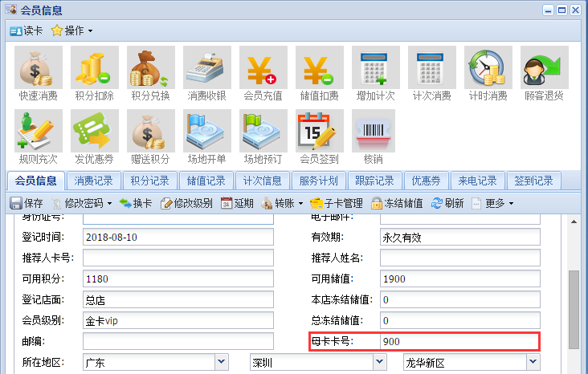Click the 读卡 read card button
Image resolution: width=588 pixels, height=374 pixels.
click(x=27, y=30)
